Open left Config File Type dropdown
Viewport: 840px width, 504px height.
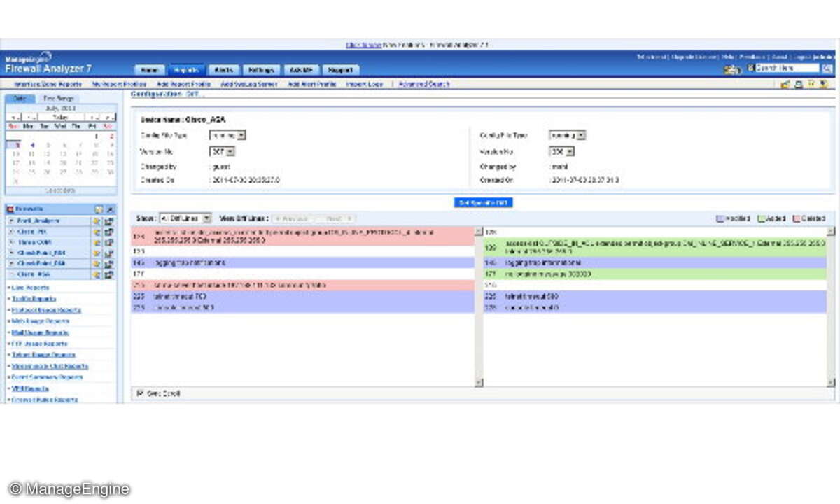[x=227, y=135]
